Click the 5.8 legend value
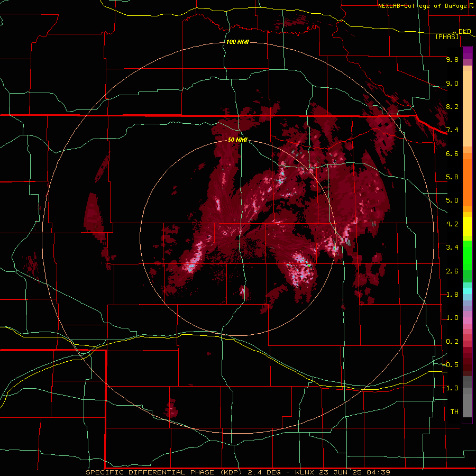The image size is (476, 476). coord(452,177)
